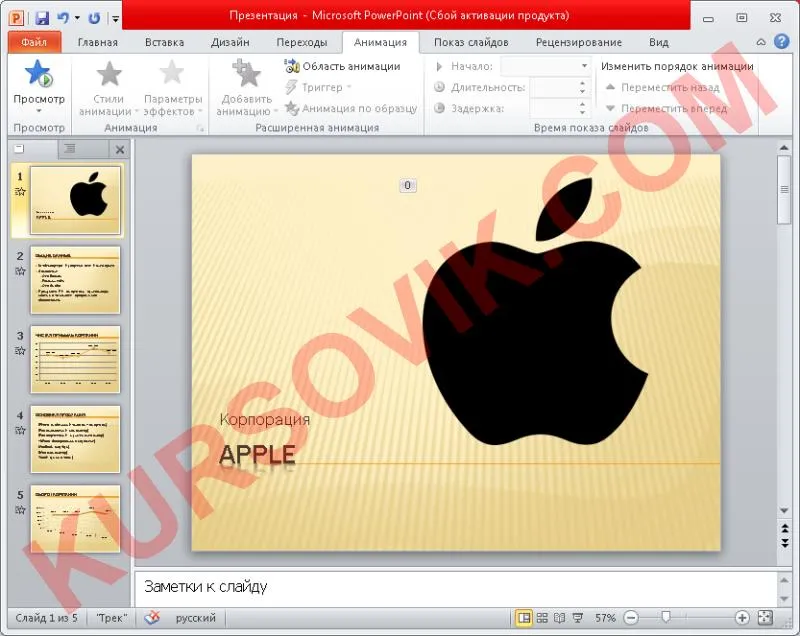The height and width of the screenshot is (636, 800).
Task: Decrease Задержка with the down spinner
Action: click(x=583, y=113)
